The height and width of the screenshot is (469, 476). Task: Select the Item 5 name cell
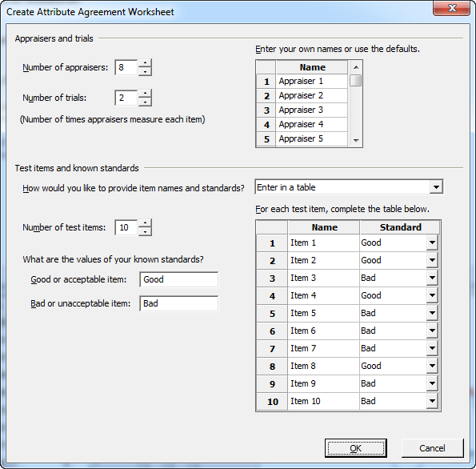pyautogui.click(x=324, y=313)
